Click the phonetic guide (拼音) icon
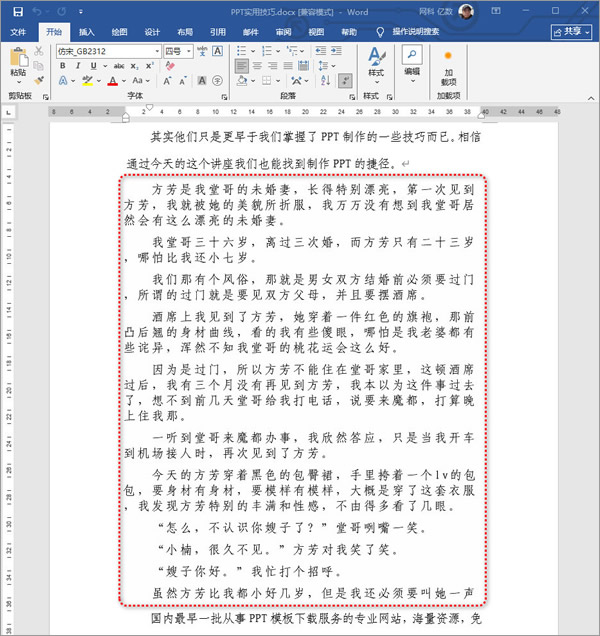This screenshot has height=636, width=600. (x=202, y=51)
